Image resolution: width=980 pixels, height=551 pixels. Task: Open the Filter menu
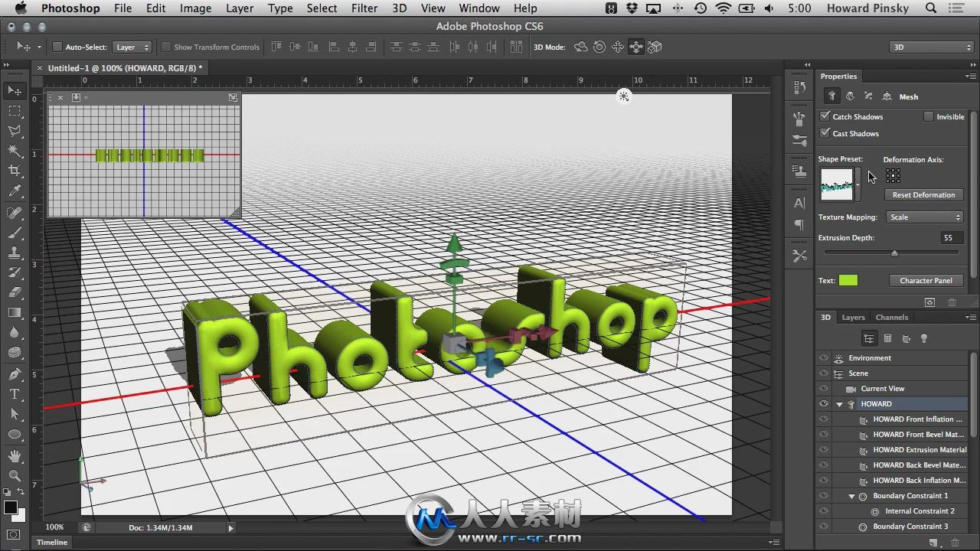pyautogui.click(x=364, y=8)
